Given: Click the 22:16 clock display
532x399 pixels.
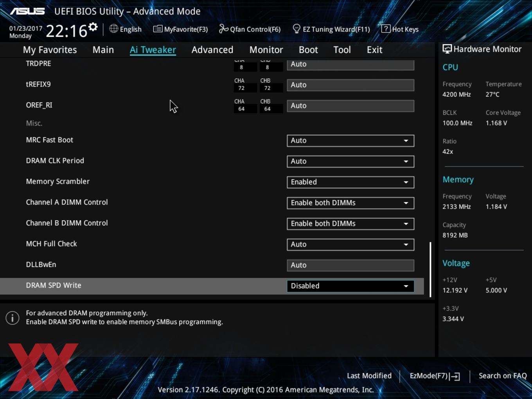Looking at the screenshot, I should [x=66, y=31].
